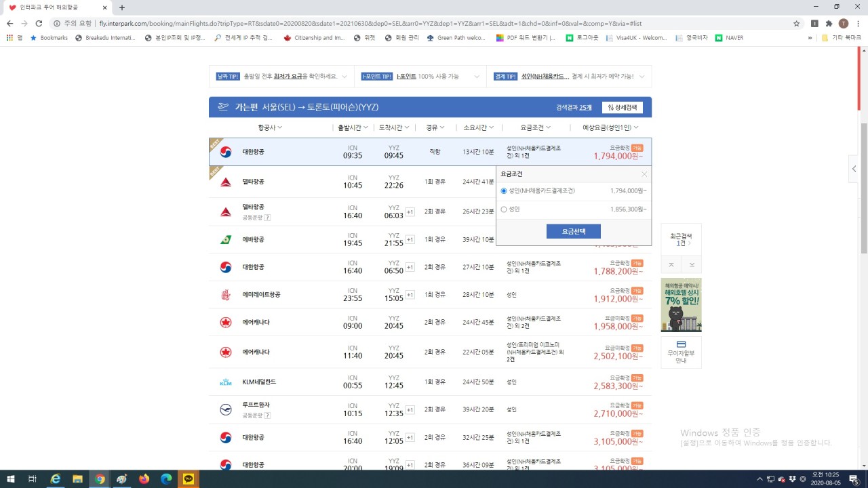868x488 pixels.
Task: Click the KLM airline logo
Action: click(x=226, y=382)
